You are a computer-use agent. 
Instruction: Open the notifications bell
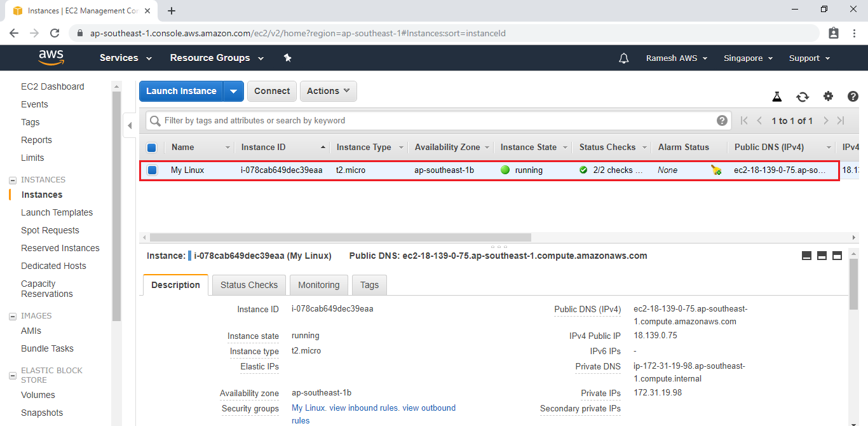[x=624, y=58]
